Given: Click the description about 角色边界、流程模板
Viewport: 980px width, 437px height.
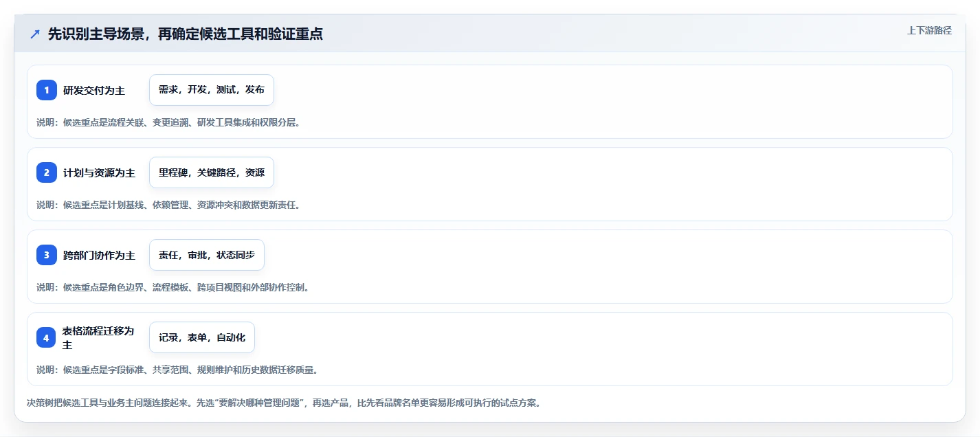Looking at the screenshot, I should [x=173, y=287].
